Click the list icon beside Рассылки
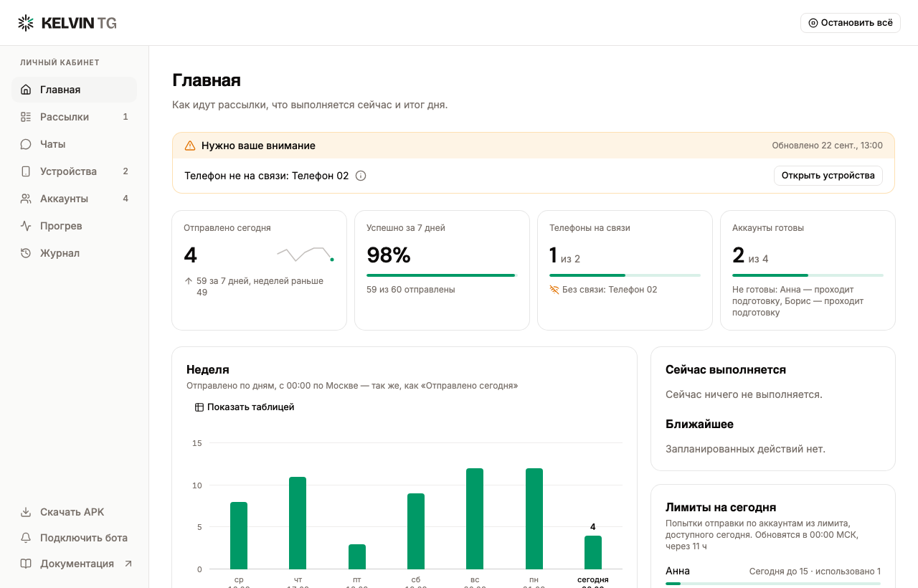Viewport: 918px width, 588px height. coord(26,117)
